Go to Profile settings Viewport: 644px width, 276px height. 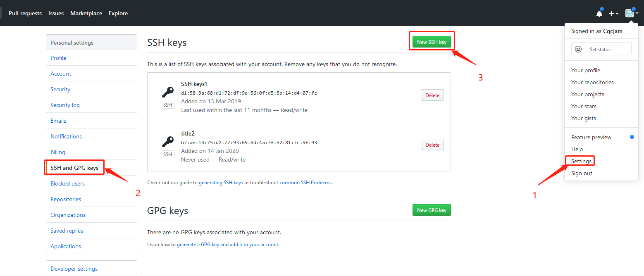coord(91,58)
